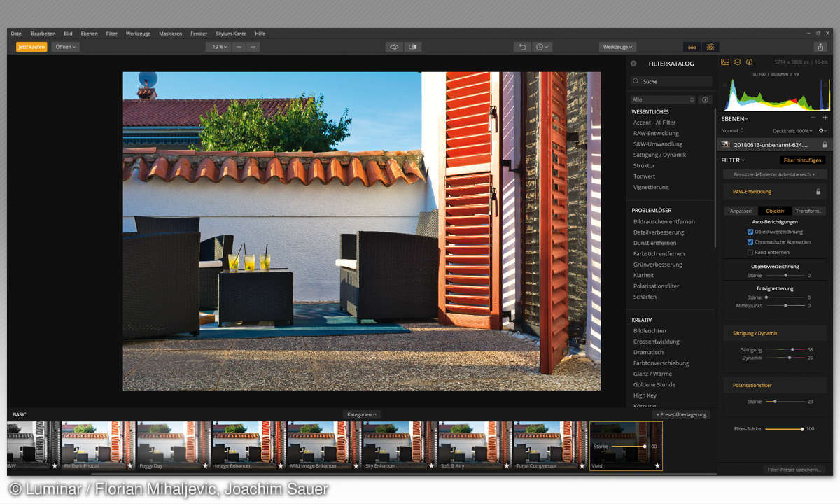Favorite the Foggy Day preset star
The height and width of the screenshot is (504, 840).
[x=205, y=465]
